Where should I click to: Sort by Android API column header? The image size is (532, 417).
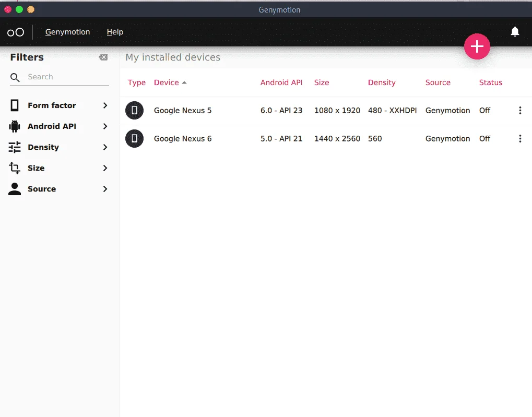pyautogui.click(x=281, y=82)
